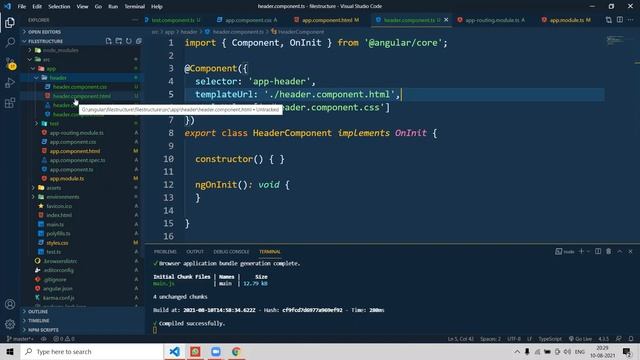Collapse all folders in Explorer
Viewport: 640px width, 360px height.
click(139, 41)
